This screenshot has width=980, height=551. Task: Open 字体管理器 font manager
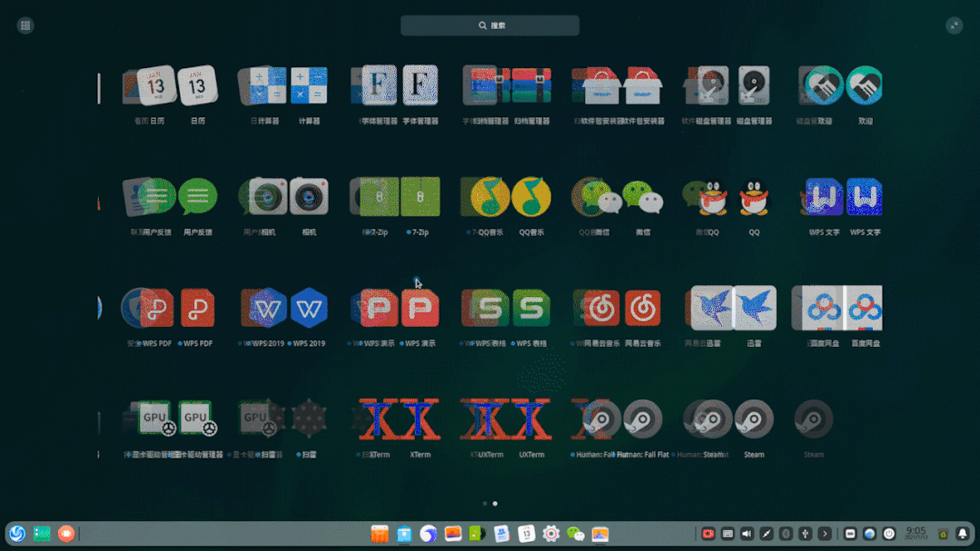pos(420,86)
